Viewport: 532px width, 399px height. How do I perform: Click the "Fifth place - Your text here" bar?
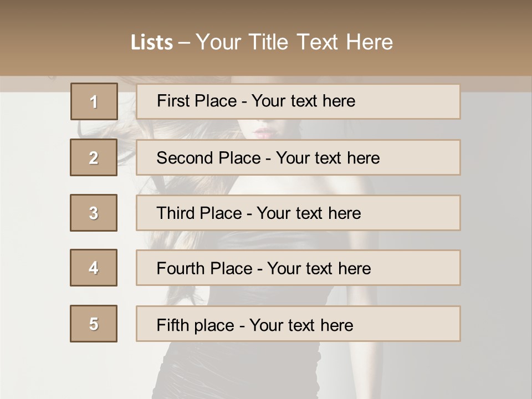tap(298, 324)
